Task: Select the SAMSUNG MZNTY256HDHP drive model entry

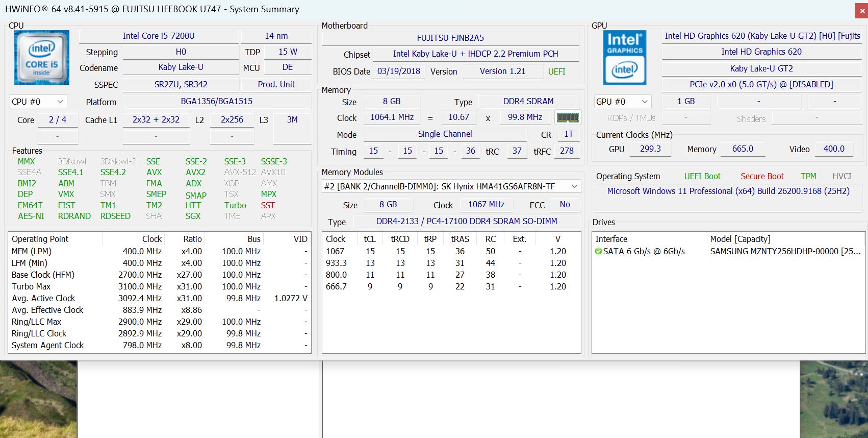Action: point(785,251)
